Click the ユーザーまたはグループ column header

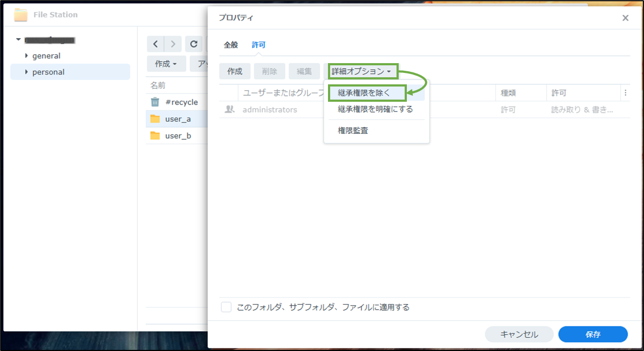283,93
